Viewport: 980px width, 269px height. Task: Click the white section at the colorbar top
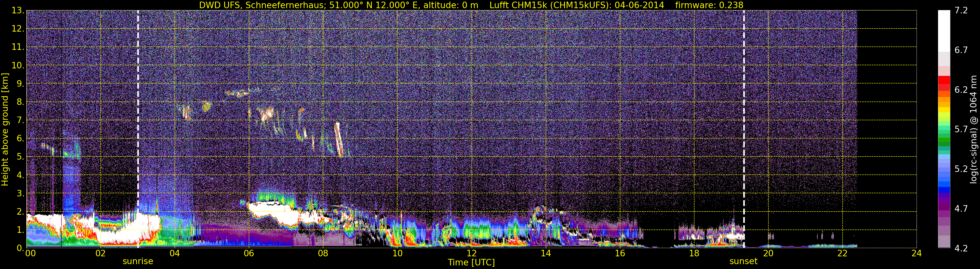(944, 31)
